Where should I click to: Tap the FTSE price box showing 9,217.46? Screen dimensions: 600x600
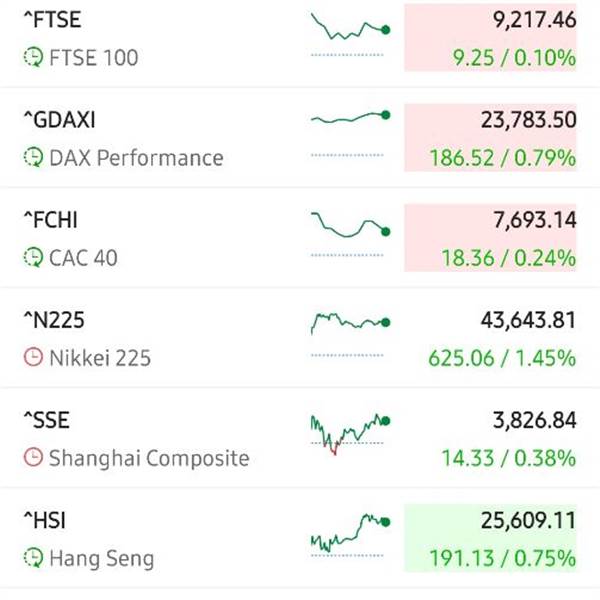[x=490, y=38]
